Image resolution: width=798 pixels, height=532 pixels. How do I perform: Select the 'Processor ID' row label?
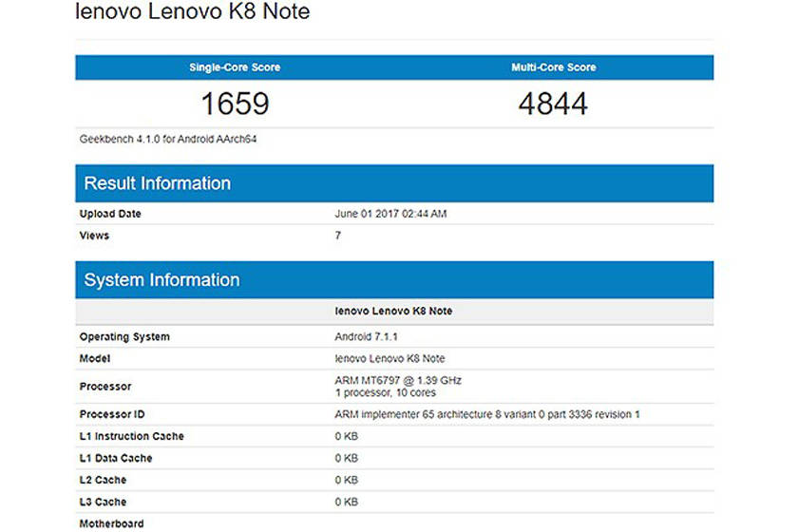[x=112, y=414]
